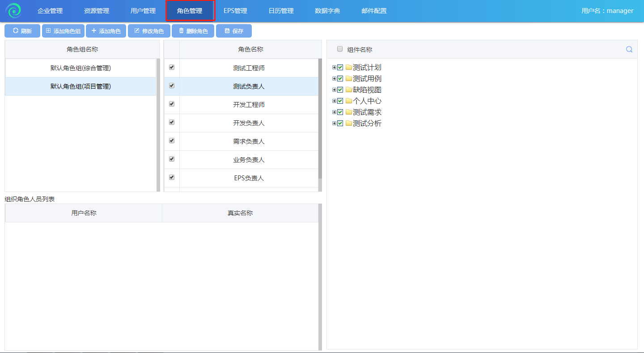Hit the 删除角色 trash button

tap(193, 31)
